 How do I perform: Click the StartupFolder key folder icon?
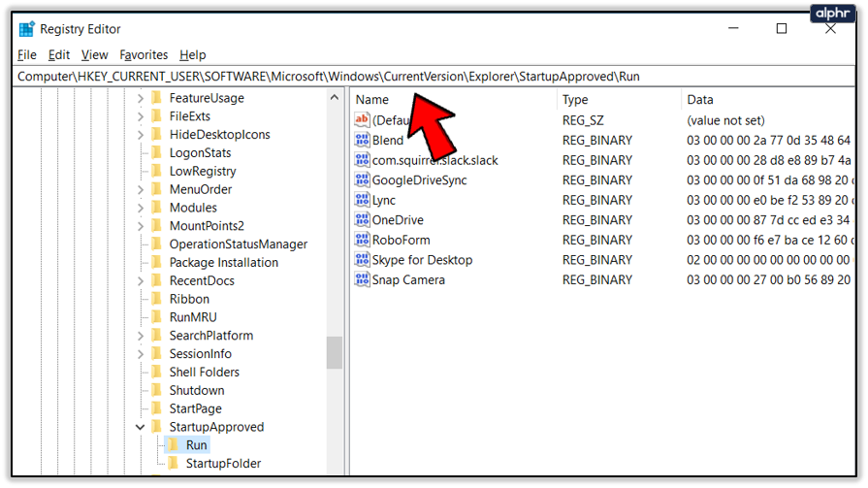coord(174,463)
